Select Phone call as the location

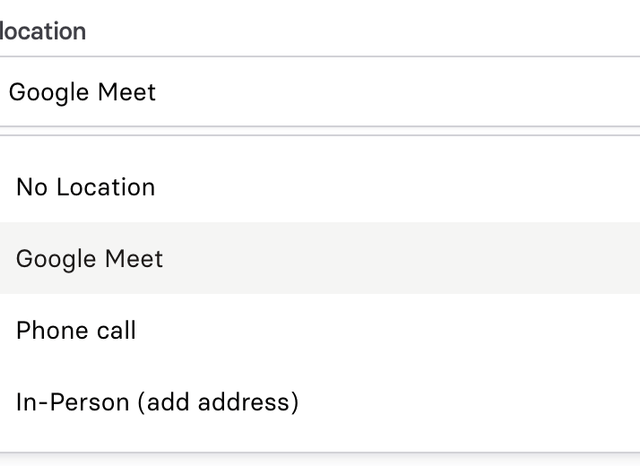[76, 331]
